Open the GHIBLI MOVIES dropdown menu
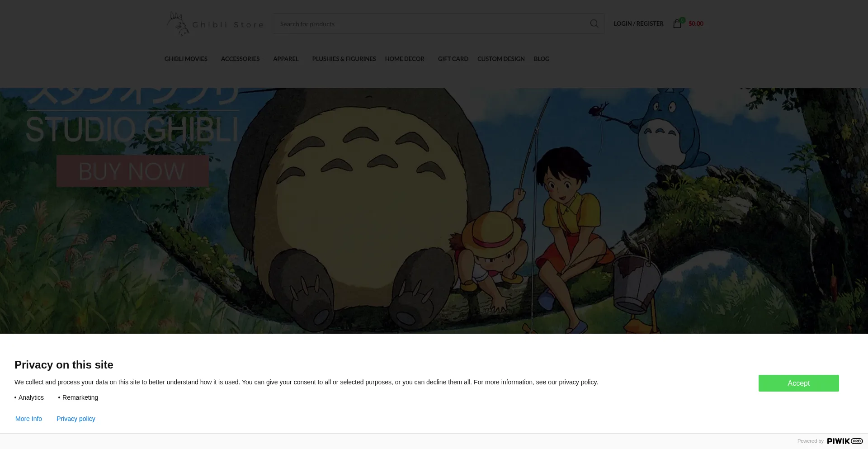 click(x=186, y=59)
